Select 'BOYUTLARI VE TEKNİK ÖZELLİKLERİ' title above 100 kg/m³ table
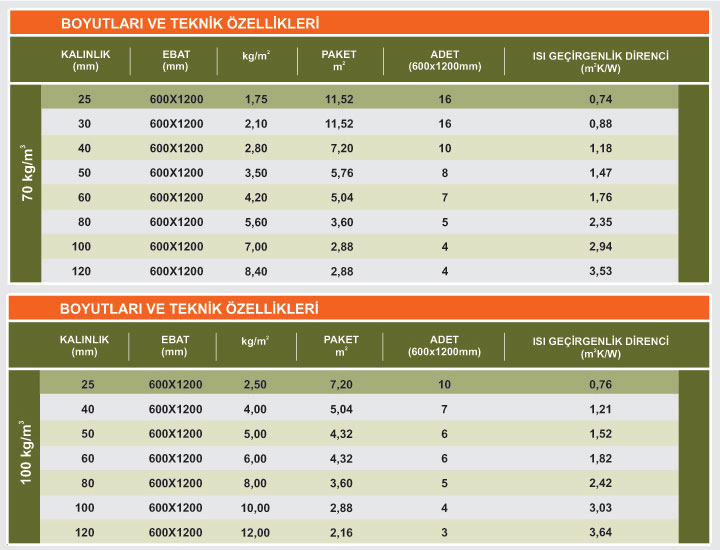The image size is (720, 550). pos(189,309)
